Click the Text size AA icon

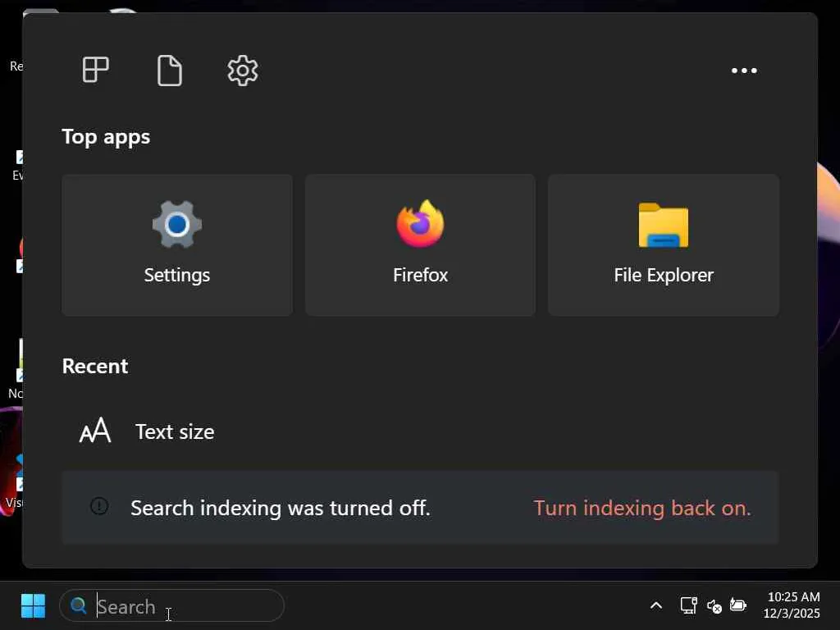(x=95, y=431)
